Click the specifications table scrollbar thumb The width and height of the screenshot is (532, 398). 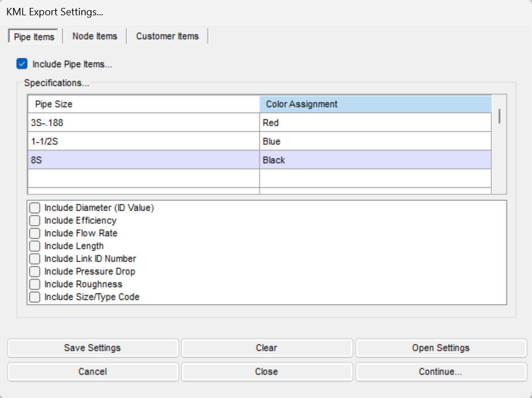click(499, 116)
